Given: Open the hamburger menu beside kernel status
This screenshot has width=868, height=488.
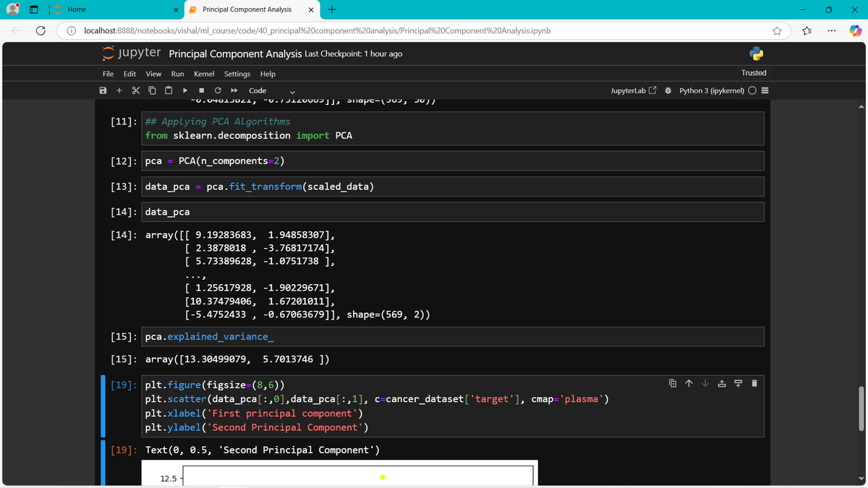Looking at the screenshot, I should pos(765,90).
